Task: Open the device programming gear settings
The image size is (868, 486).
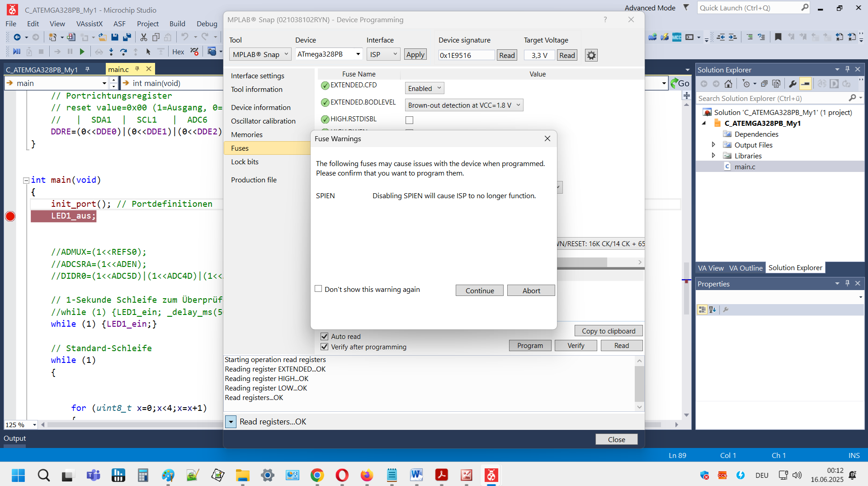Action: (591, 55)
